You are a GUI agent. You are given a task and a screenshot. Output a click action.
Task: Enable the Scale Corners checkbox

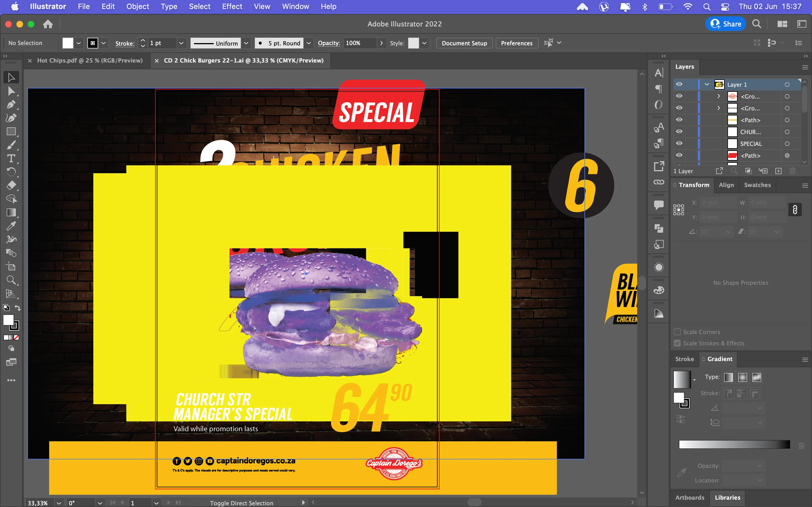point(677,332)
